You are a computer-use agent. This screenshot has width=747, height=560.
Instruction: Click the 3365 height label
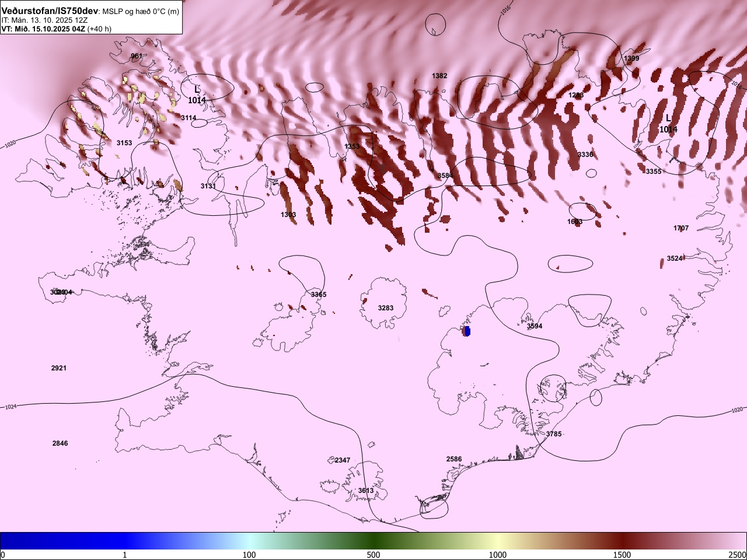(319, 295)
